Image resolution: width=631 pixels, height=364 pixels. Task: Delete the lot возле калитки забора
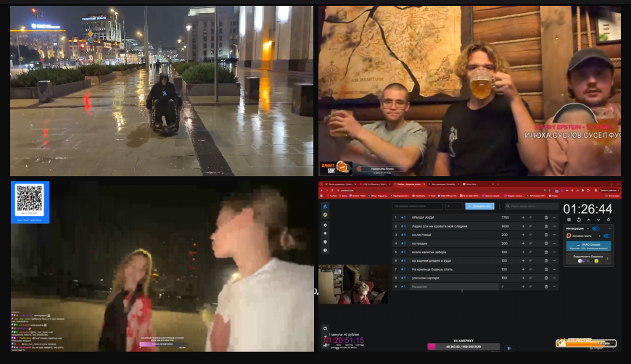pyautogui.click(x=546, y=252)
